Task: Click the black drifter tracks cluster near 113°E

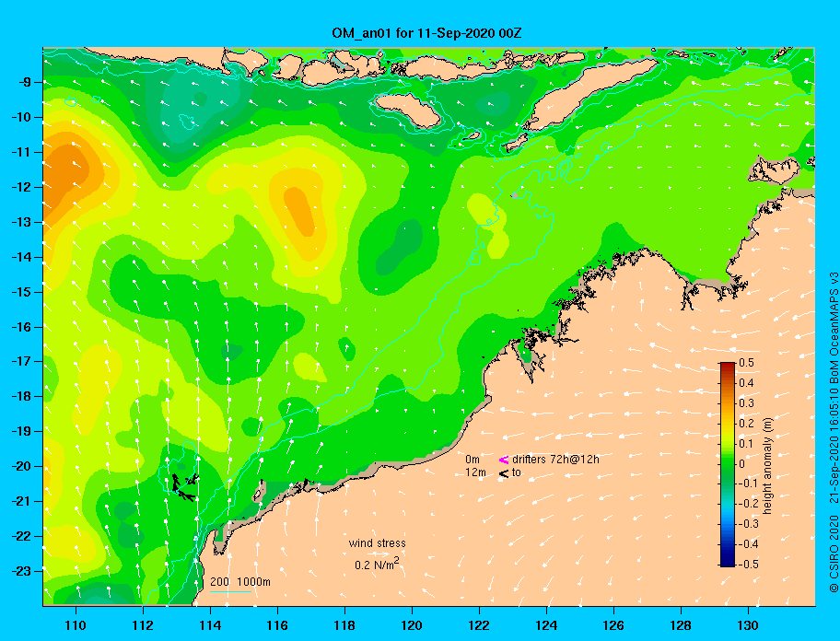Action: pos(185,486)
